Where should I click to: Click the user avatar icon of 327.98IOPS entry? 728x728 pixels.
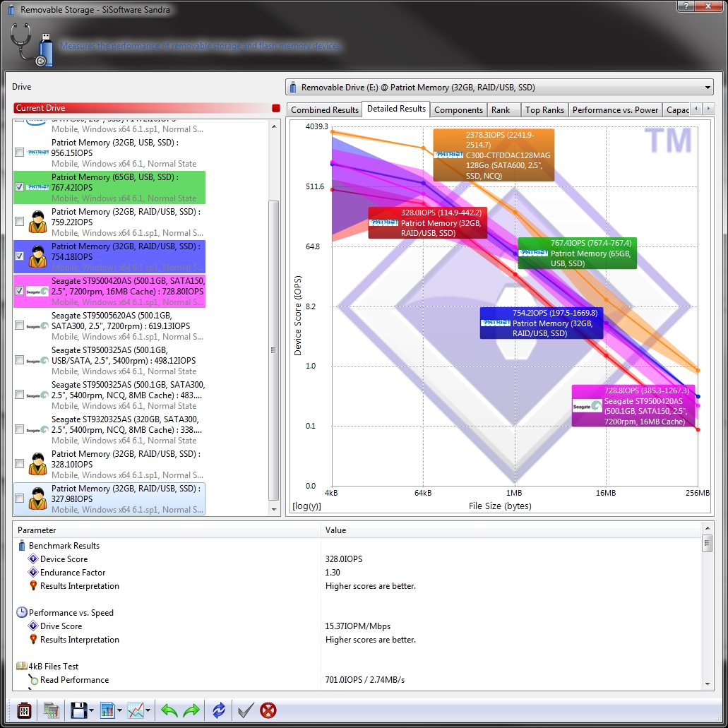(37, 499)
